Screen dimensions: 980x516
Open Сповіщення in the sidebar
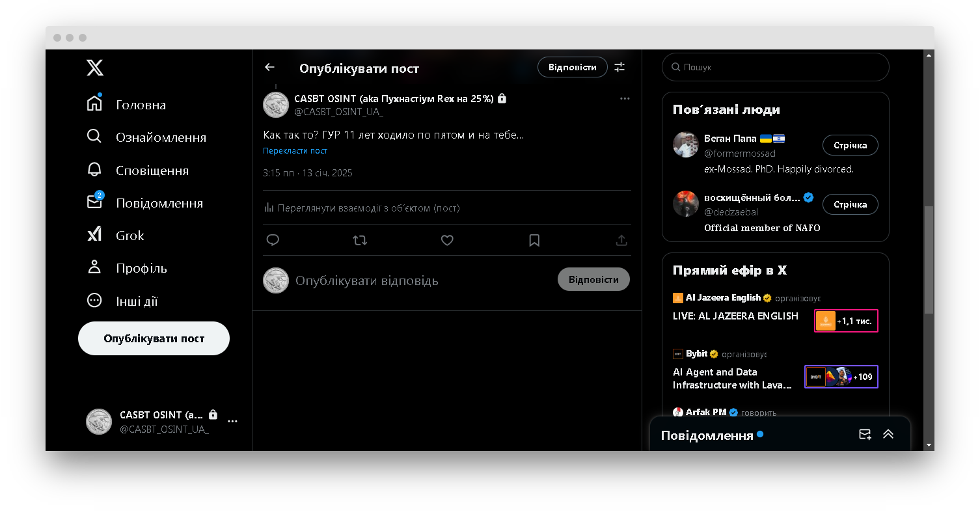[x=152, y=170]
